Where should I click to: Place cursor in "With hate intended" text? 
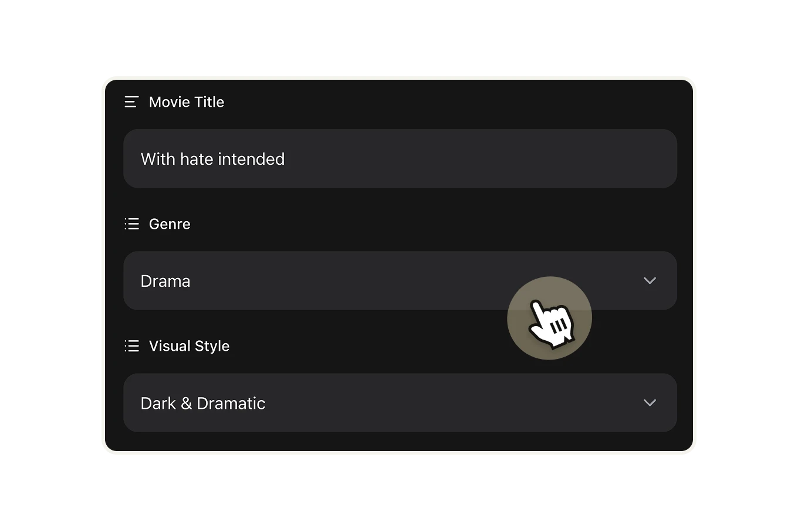point(212,159)
